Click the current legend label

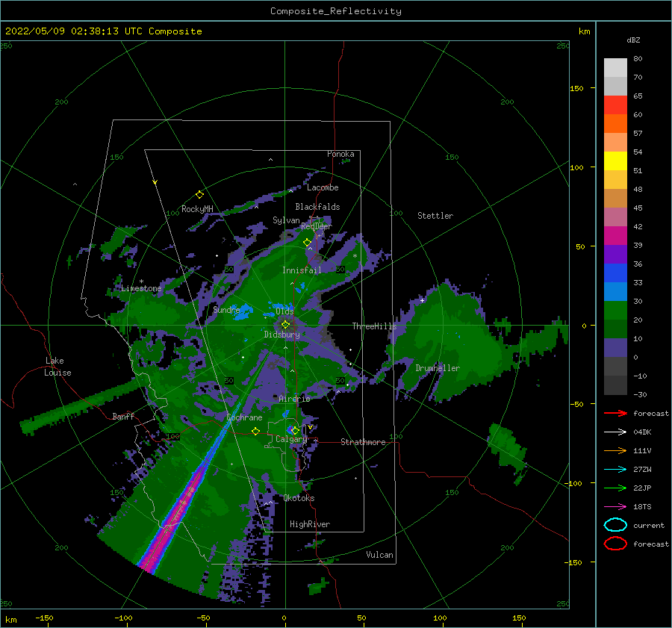[x=649, y=526]
